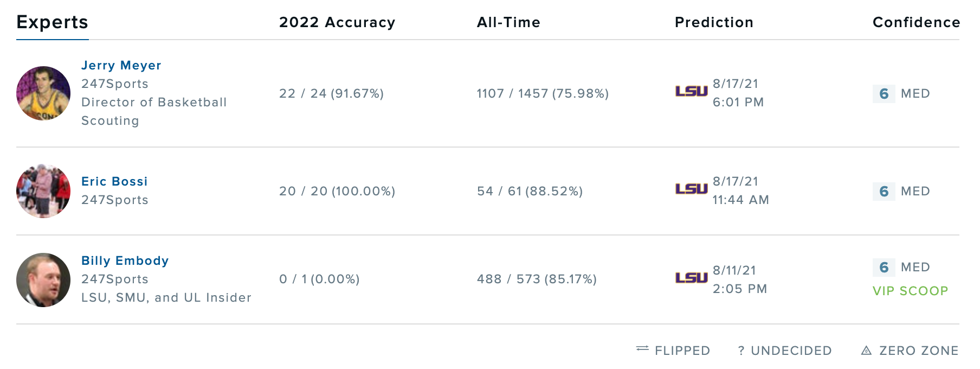The height and width of the screenshot is (369, 980).
Task: Click Eric Bossi's confidence 6 badge
Action: [x=884, y=192]
